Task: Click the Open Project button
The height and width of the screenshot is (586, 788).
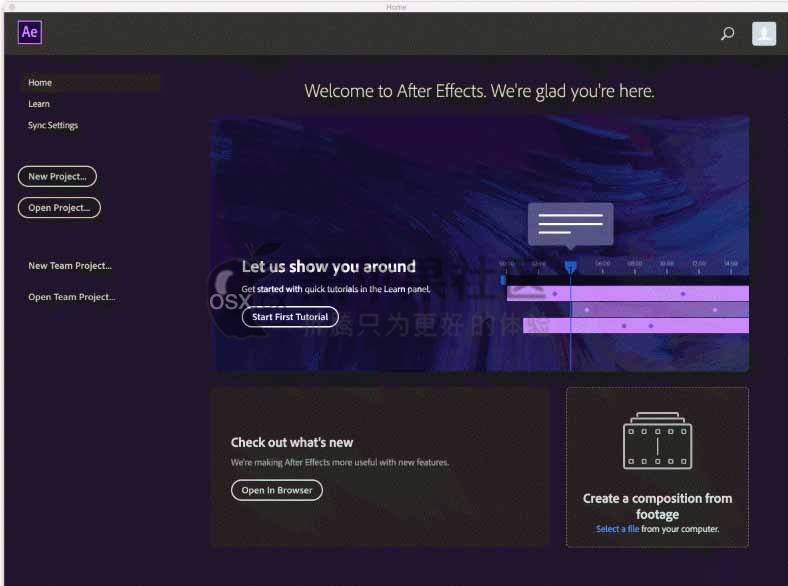Action: (x=59, y=208)
